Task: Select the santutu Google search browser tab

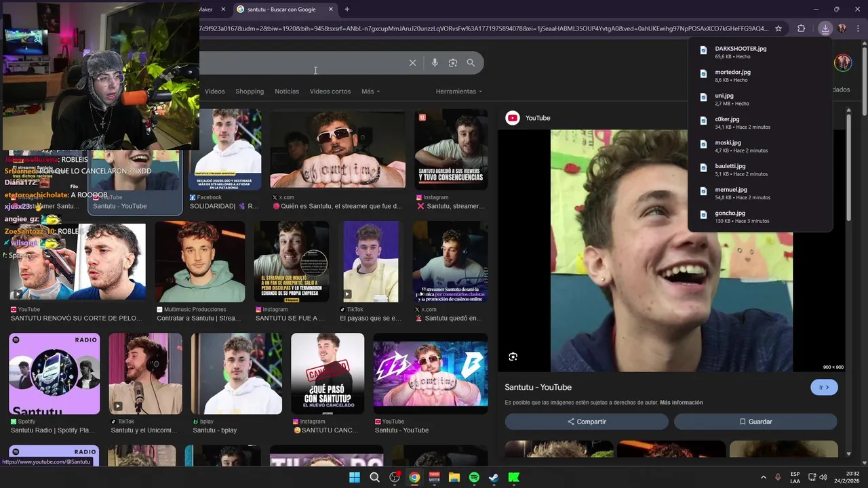Action: point(285,9)
